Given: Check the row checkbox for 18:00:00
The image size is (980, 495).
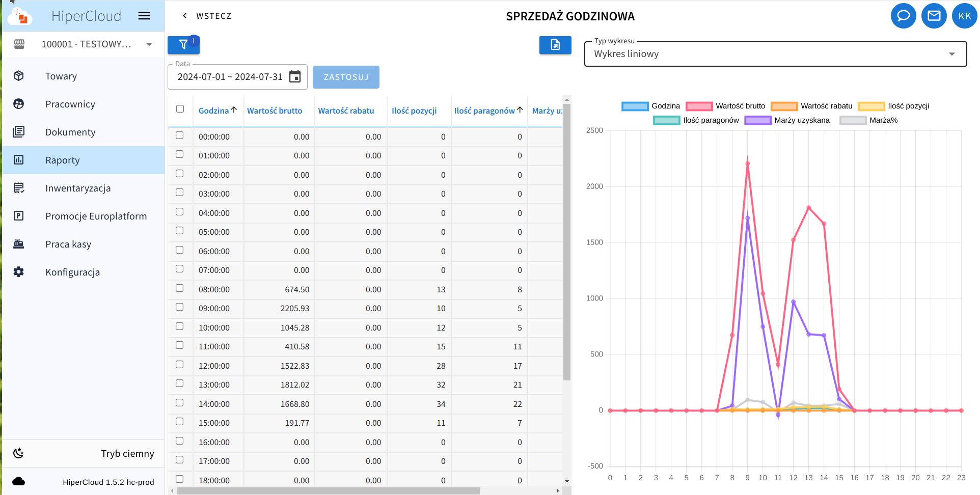Looking at the screenshot, I should (180, 479).
